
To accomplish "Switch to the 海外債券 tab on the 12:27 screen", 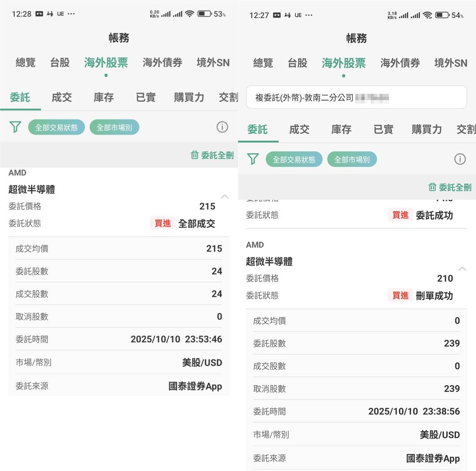I will pos(400,63).
